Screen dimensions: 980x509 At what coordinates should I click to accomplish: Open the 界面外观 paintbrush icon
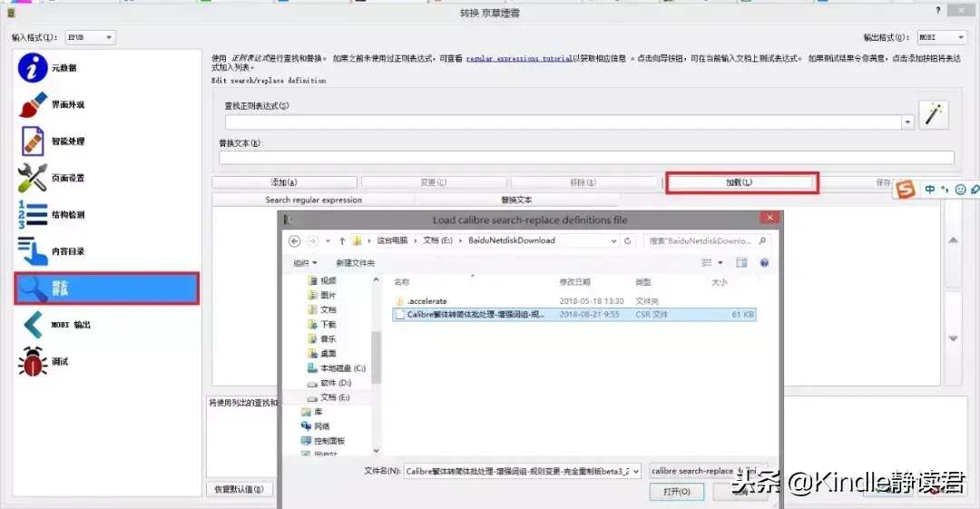pos(33,104)
